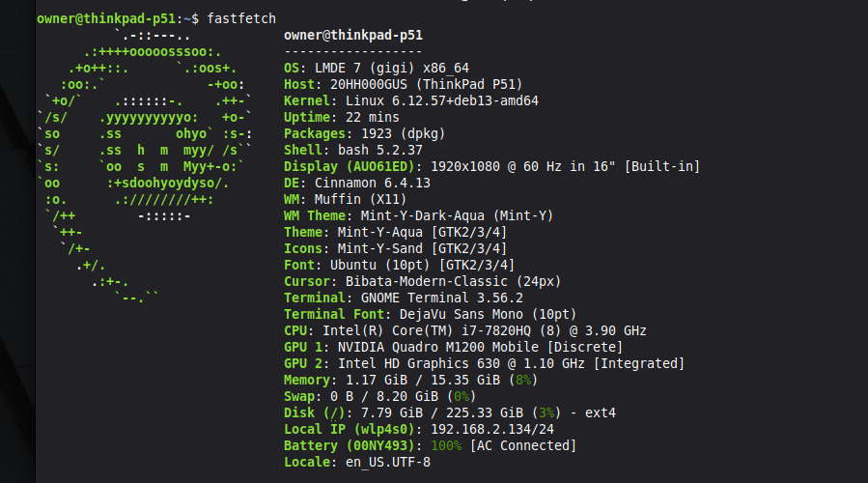Click the Cursor Bibata-Modern-Classic line
Screen dimensions: 868x483
[x=423, y=281]
